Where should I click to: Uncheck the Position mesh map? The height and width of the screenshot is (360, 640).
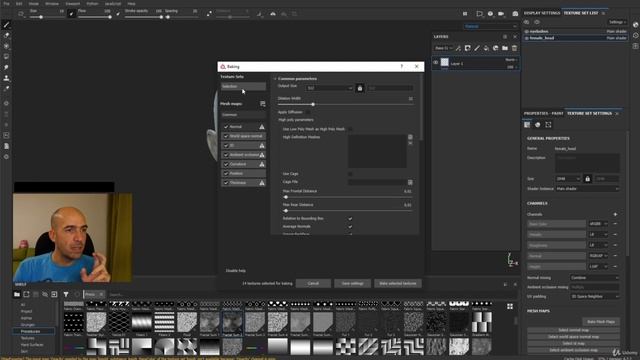(x=226, y=173)
